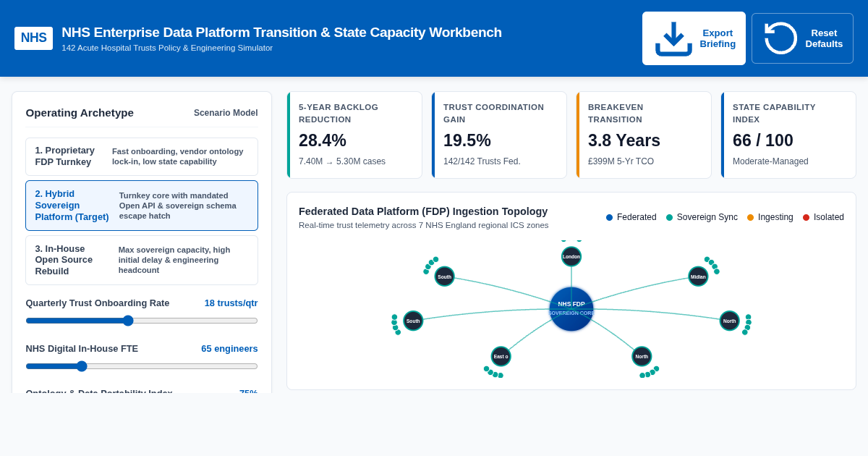Click the download icon in Export Briefing
The height and width of the screenshot is (456, 868).
click(x=673, y=38)
